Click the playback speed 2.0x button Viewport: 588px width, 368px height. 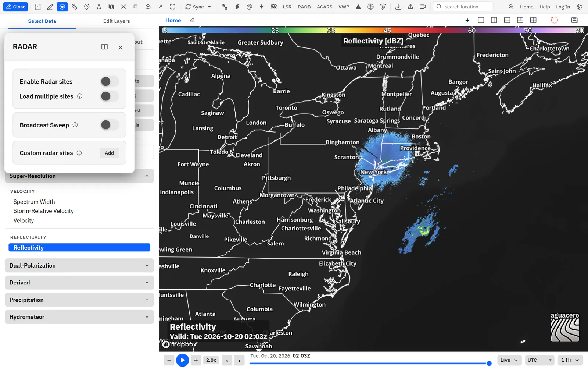click(x=211, y=360)
